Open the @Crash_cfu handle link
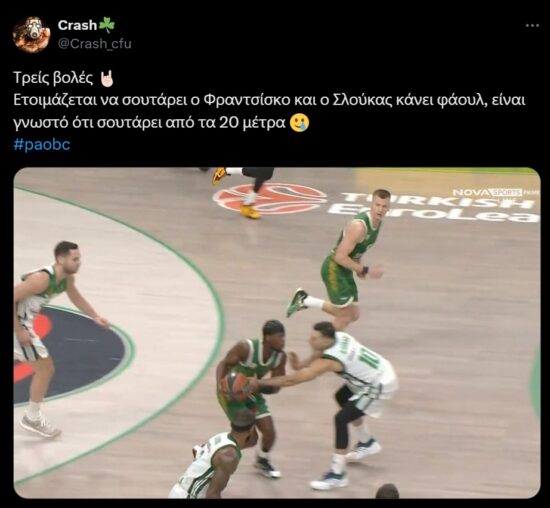This screenshot has width=550, height=508. tap(94, 44)
